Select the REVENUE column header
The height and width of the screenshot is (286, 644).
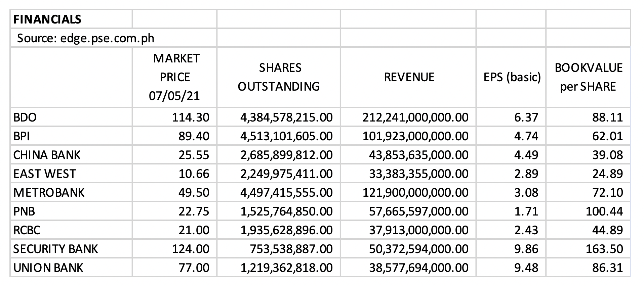coord(408,77)
